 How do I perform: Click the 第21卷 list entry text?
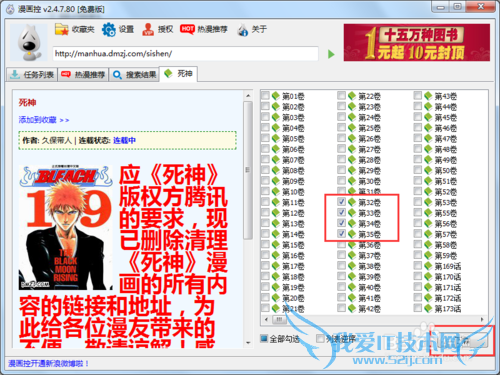tap(293, 309)
